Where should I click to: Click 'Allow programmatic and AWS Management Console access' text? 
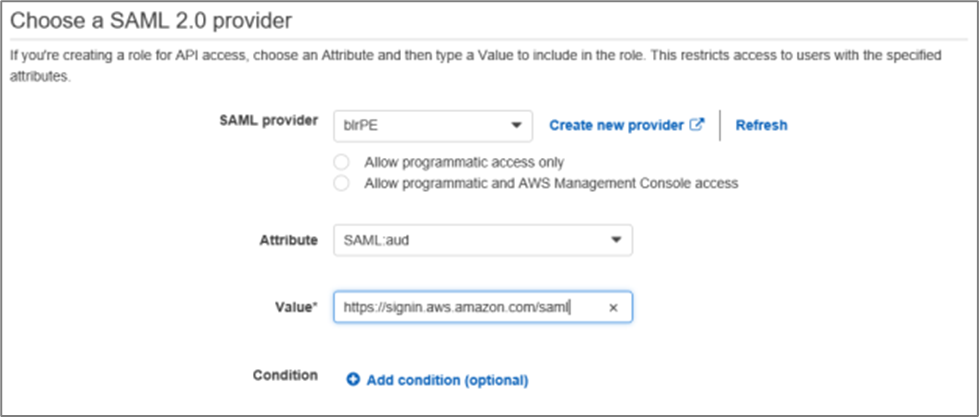pyautogui.click(x=551, y=183)
